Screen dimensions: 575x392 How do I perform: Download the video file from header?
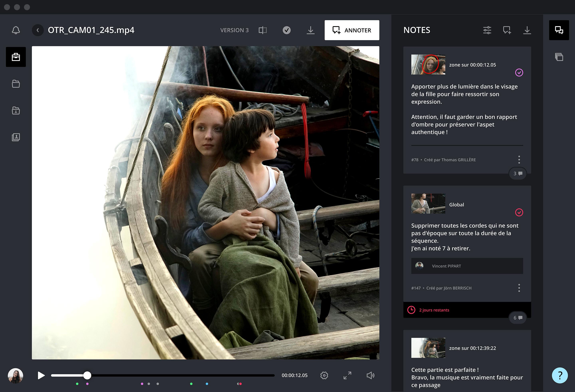311,30
